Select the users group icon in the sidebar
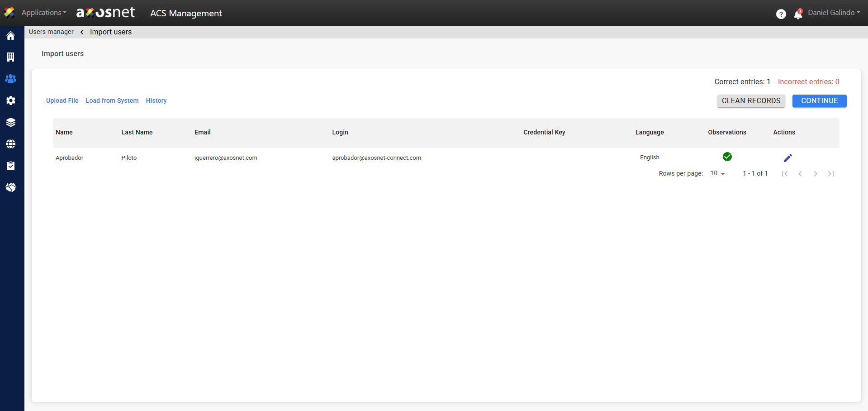Image resolution: width=868 pixels, height=411 pixels. [11, 79]
